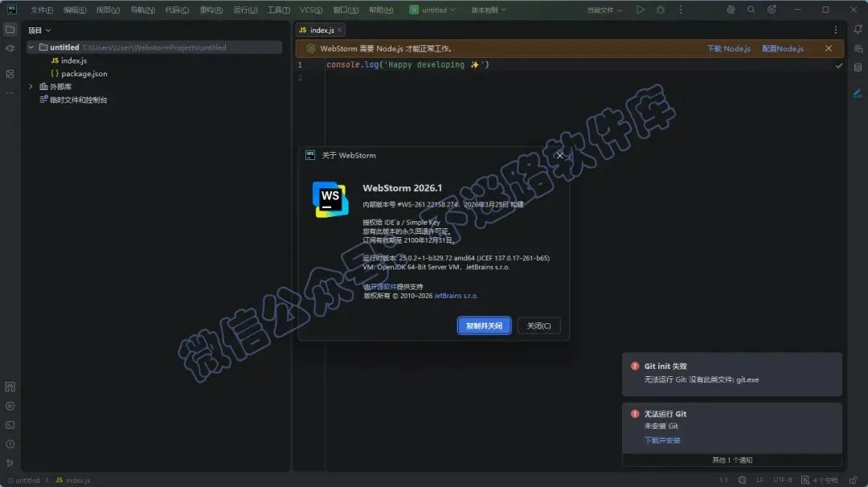Click 下载并安装 link in Git notification
This screenshot has width=868, height=487.
(662, 440)
